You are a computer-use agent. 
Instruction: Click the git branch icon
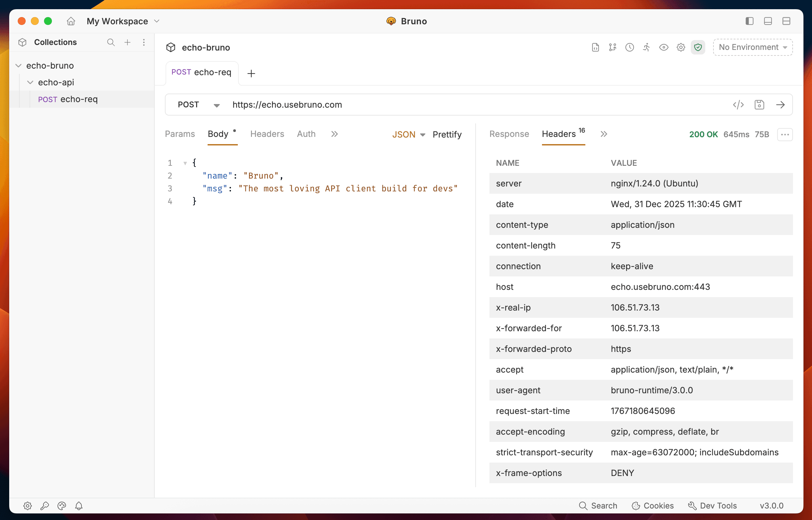pos(612,47)
